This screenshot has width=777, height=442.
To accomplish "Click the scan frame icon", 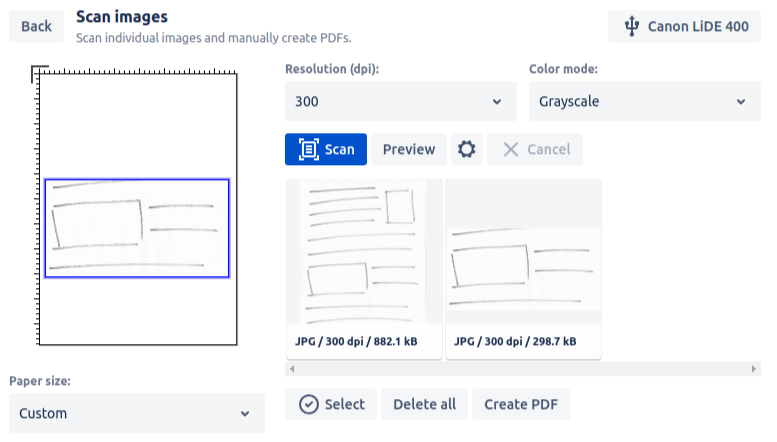I will (309, 149).
